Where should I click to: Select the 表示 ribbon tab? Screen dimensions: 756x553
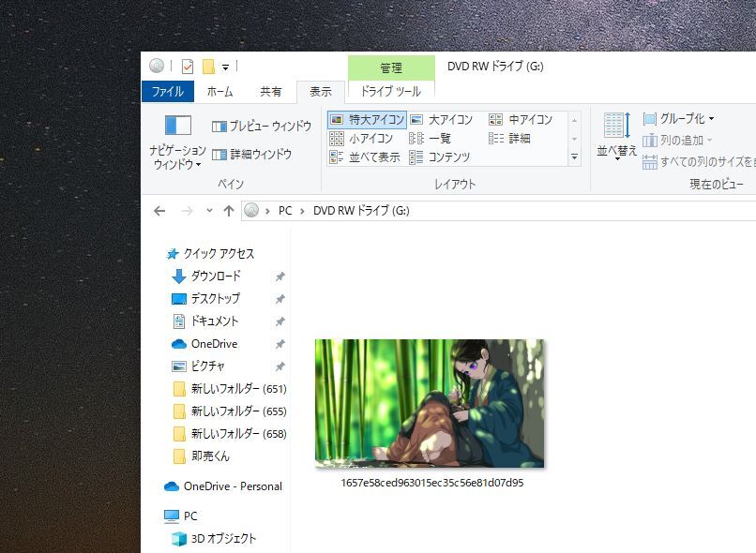point(320,92)
